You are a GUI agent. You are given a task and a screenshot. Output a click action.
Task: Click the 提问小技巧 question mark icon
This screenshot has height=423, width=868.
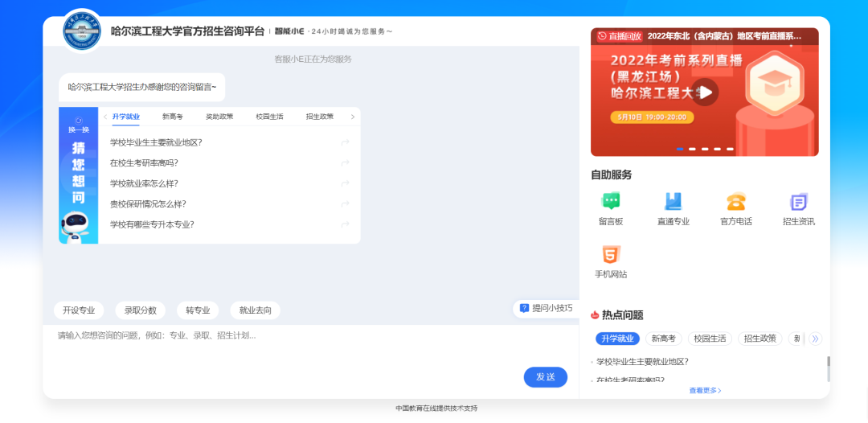[x=524, y=308]
